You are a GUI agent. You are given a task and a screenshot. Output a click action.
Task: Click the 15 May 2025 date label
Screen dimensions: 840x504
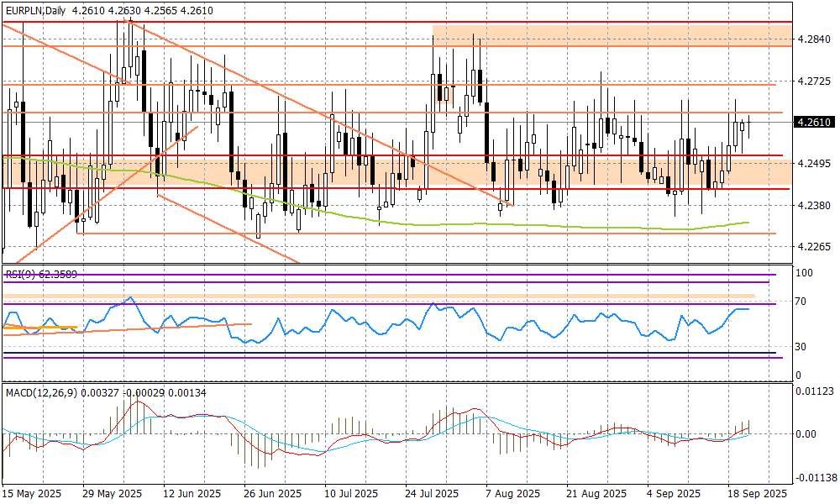coord(32,493)
